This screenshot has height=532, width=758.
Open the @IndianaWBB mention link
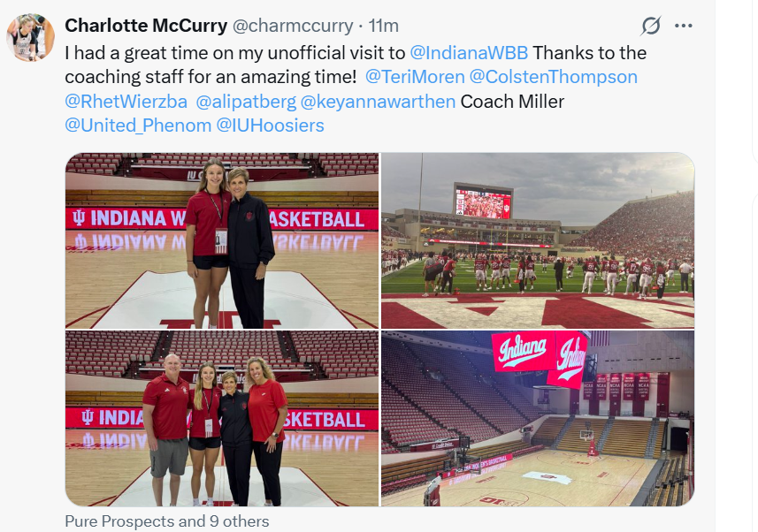pos(469,53)
